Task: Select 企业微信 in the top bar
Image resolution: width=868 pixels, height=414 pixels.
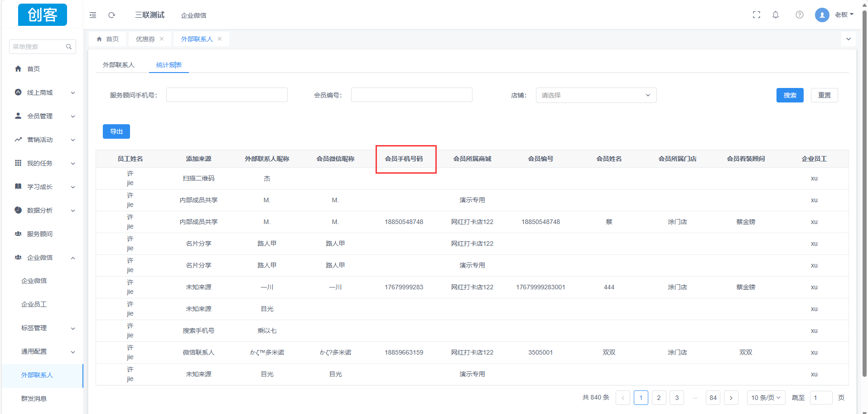Action: click(193, 15)
